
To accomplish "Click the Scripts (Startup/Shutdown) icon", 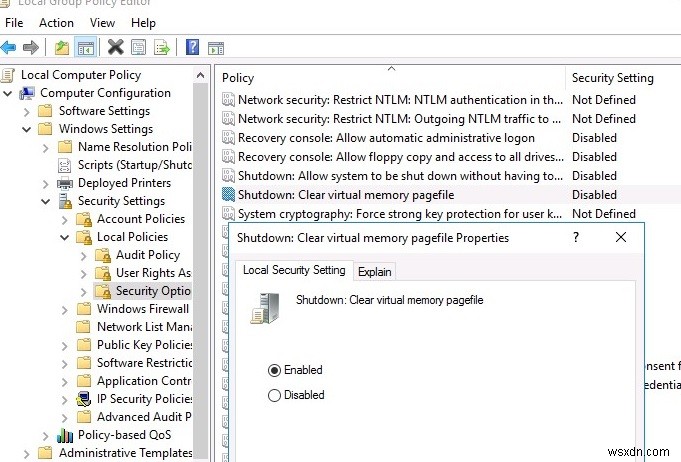I will click(64, 165).
